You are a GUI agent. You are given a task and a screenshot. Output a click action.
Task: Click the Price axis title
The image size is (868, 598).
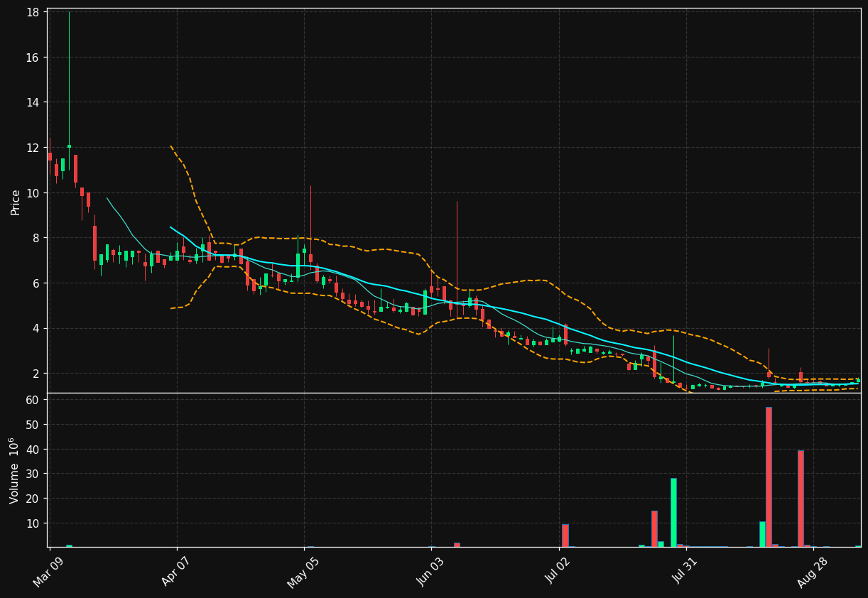(15, 202)
